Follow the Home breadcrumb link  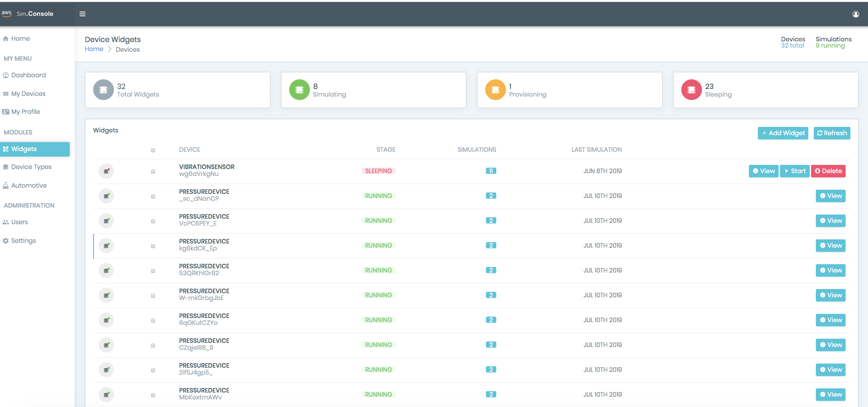(x=94, y=49)
